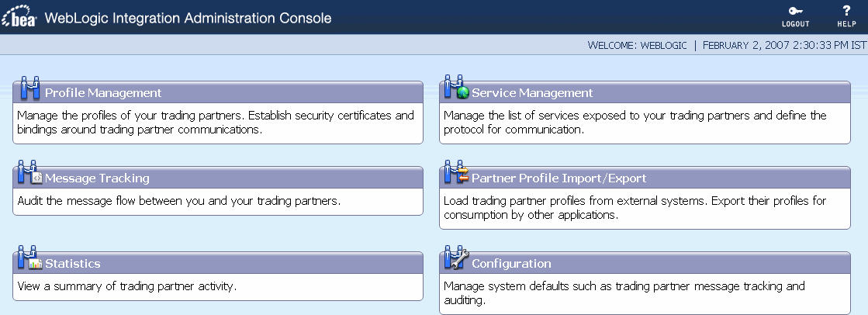Click 'View a summary of trading partner activity' text
The width and height of the screenshot is (868, 315).
click(x=126, y=287)
